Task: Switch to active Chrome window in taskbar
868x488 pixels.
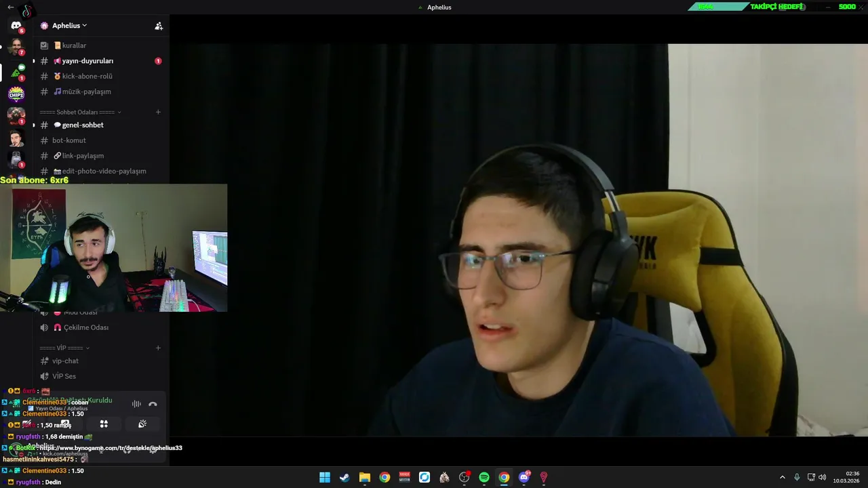Action: pyautogui.click(x=504, y=477)
